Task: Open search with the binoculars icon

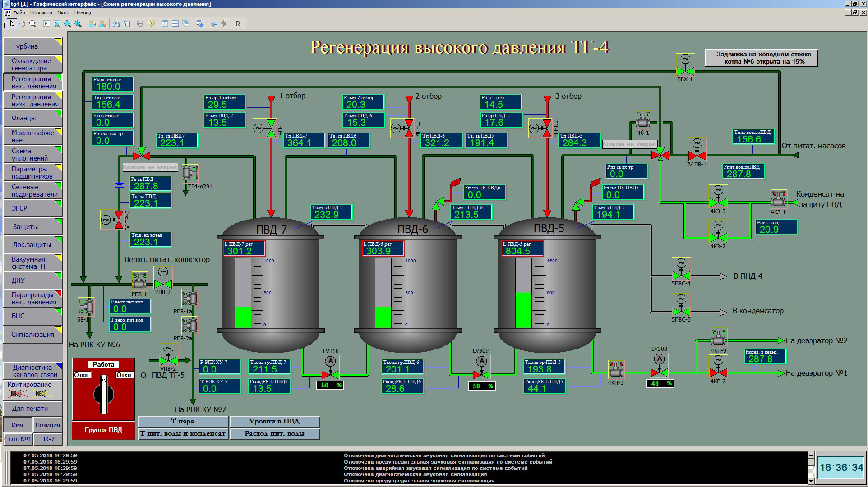Action: pyautogui.click(x=116, y=23)
